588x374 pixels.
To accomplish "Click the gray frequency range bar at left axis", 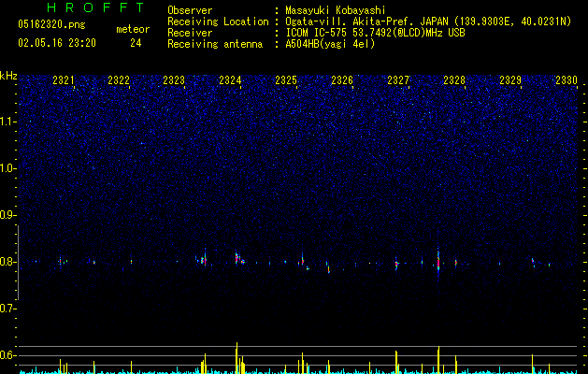I will tap(18, 263).
